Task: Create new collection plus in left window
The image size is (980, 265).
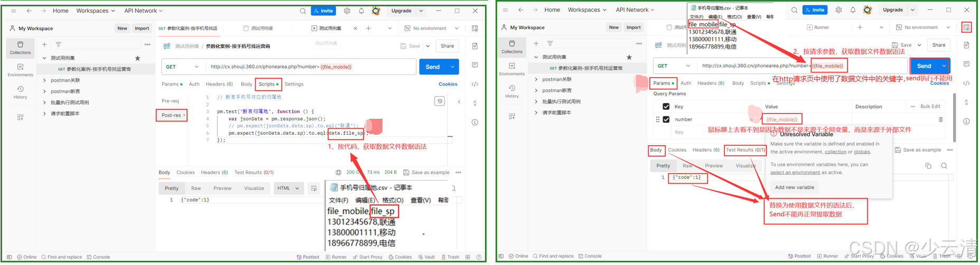Action: tap(44, 44)
